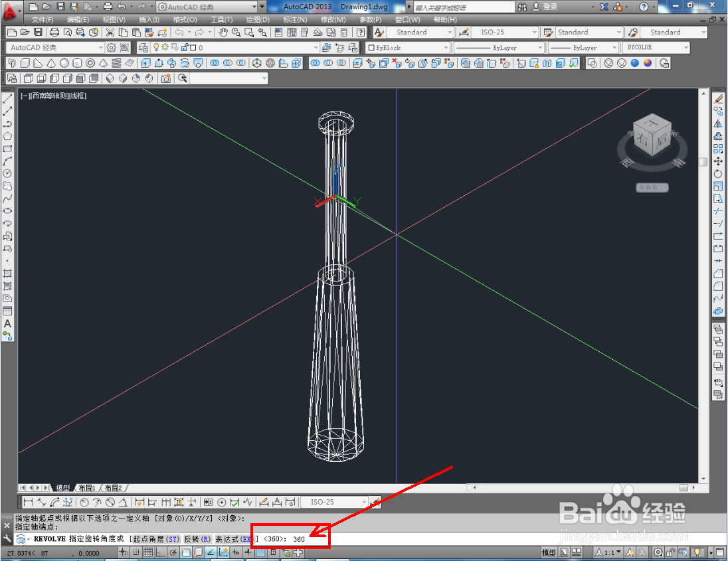Open the 视图(V) menu
The width and height of the screenshot is (728, 561).
pyautogui.click(x=114, y=19)
